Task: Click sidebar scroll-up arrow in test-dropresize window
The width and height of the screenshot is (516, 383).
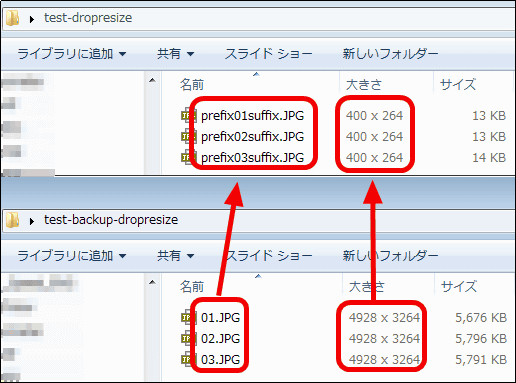Action: tap(152, 80)
